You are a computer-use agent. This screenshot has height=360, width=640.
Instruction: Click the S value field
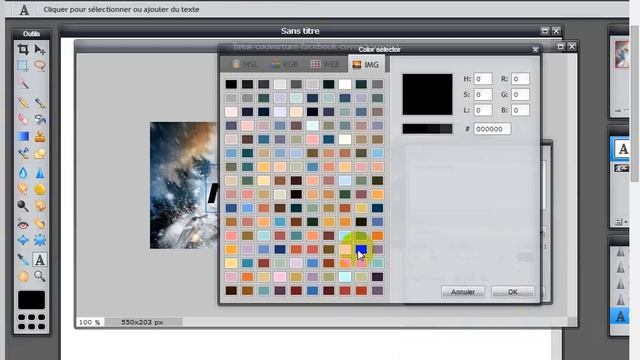click(x=483, y=95)
